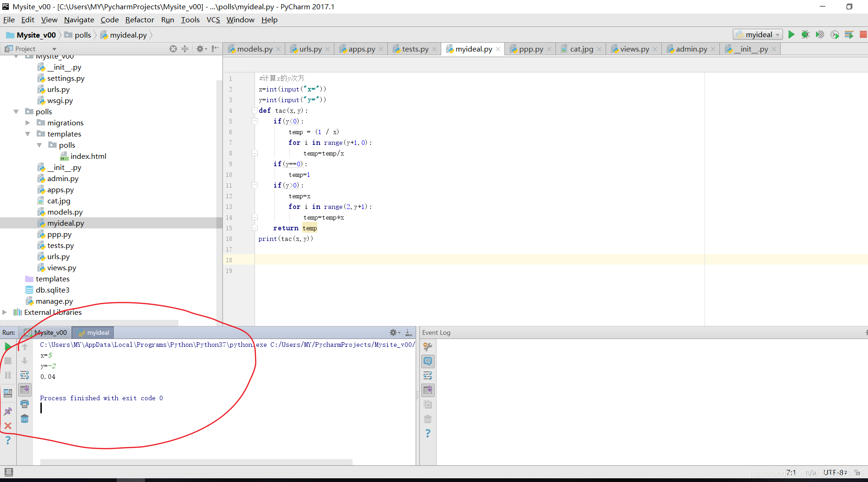Toggle soft-wrap in Event Log

428,376
